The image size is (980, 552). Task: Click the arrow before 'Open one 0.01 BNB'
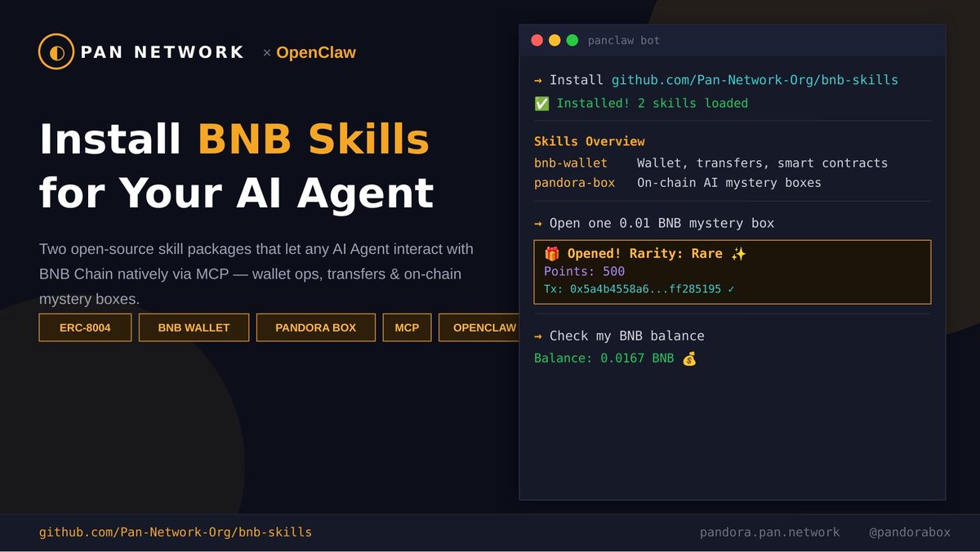pos(538,223)
